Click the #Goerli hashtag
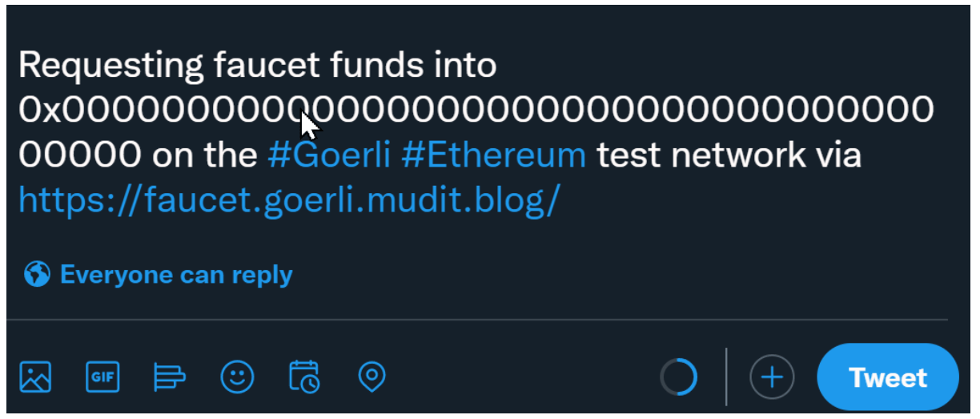 coord(329,155)
